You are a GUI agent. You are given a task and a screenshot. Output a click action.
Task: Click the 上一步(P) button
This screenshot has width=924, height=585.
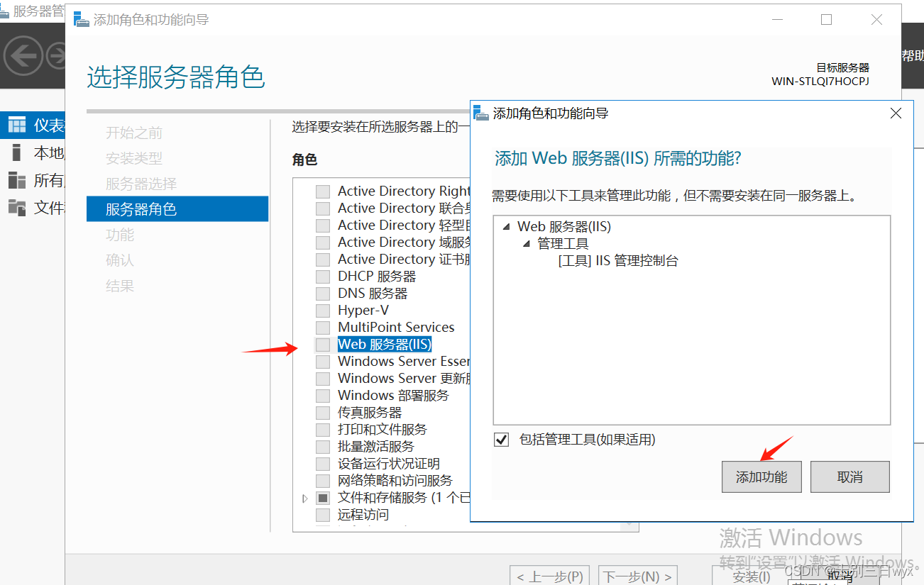551,576
